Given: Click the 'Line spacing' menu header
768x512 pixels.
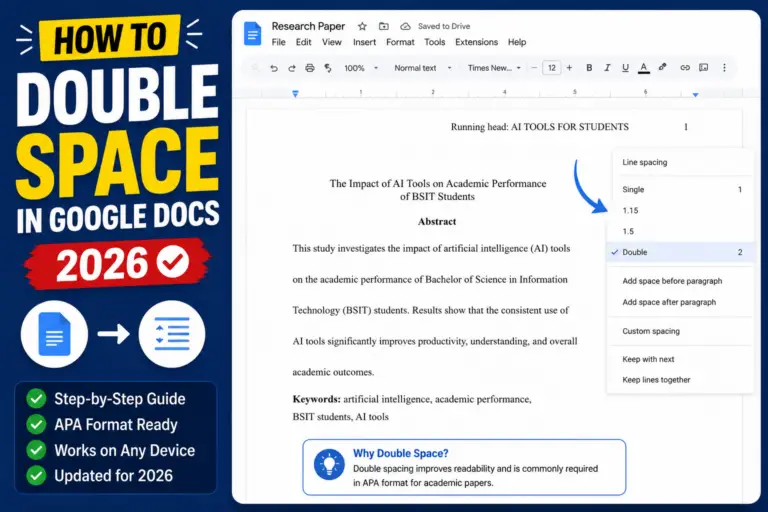Looking at the screenshot, I should (x=645, y=162).
